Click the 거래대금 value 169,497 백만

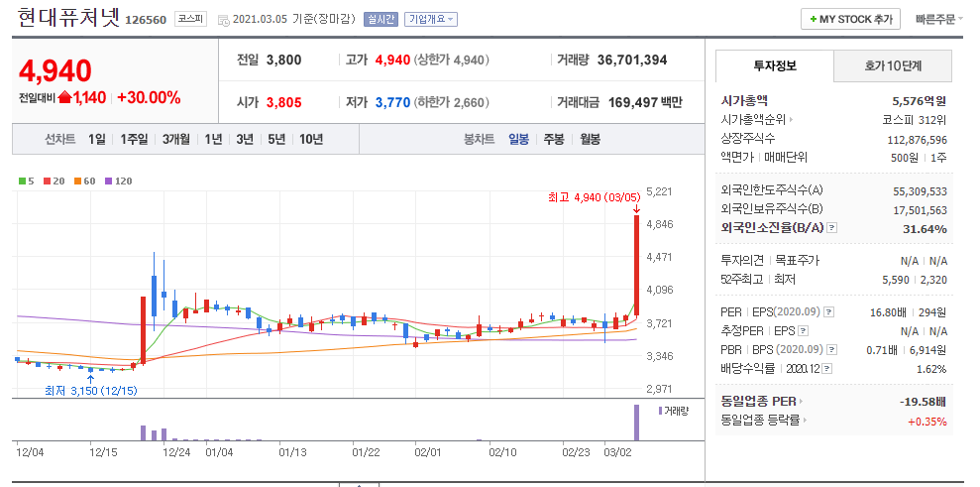coord(645,102)
